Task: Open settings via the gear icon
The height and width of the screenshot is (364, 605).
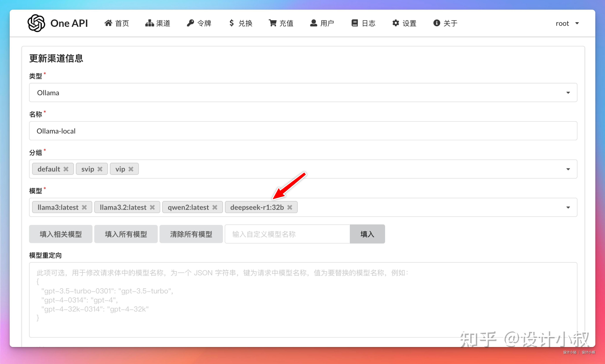Action: point(396,23)
